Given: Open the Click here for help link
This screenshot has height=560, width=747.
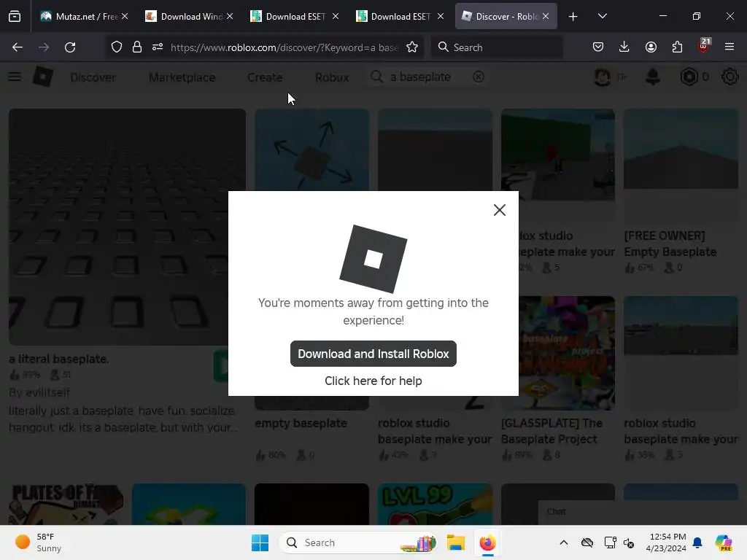Looking at the screenshot, I should pyautogui.click(x=373, y=381).
